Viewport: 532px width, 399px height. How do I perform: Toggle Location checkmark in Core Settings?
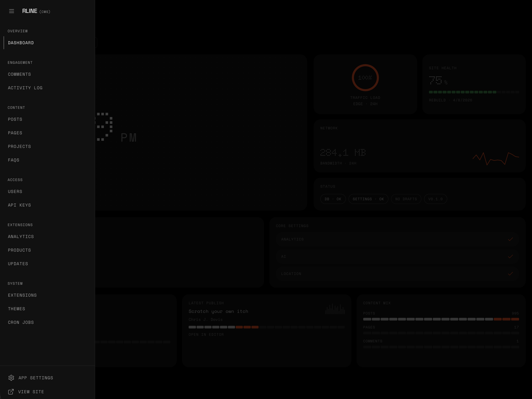click(x=510, y=274)
